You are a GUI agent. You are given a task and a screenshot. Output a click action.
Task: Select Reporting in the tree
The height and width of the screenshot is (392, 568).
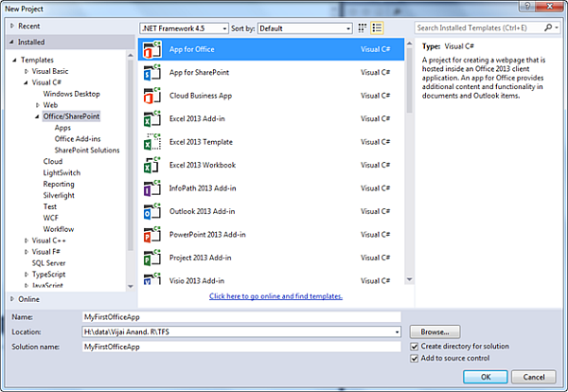point(59,184)
